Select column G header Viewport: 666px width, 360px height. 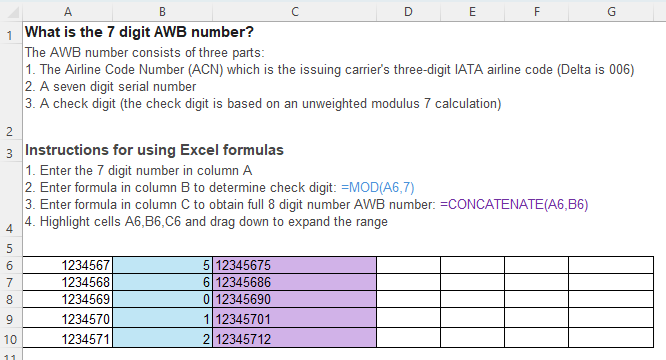[611, 12]
